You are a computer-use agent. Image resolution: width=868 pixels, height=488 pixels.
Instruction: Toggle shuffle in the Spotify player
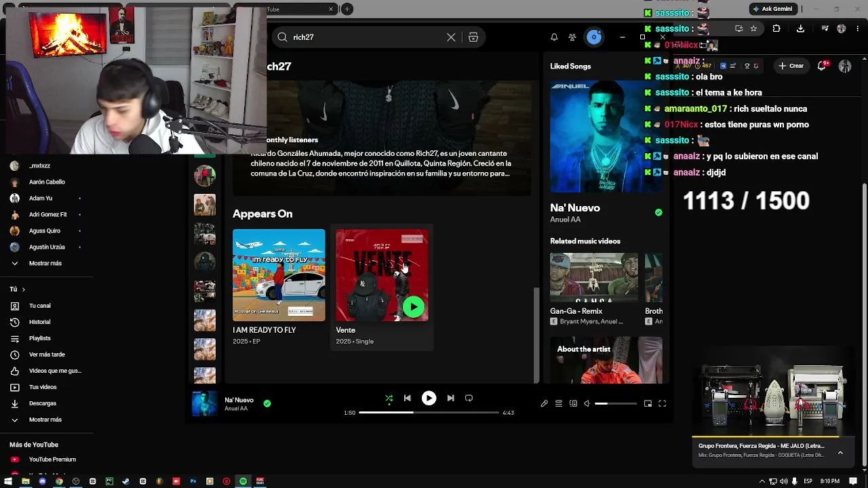(389, 399)
